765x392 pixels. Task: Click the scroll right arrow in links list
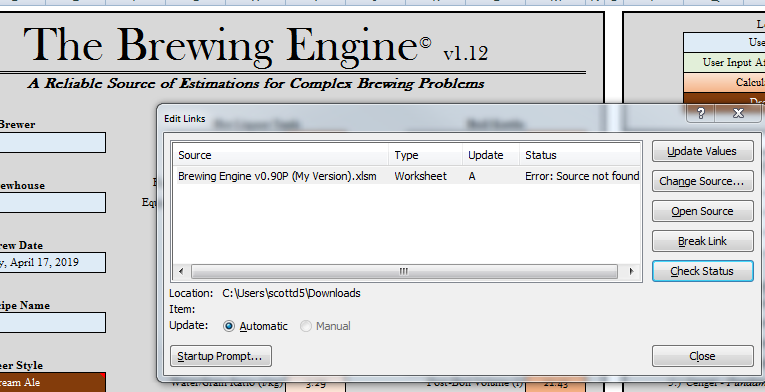[631, 271]
